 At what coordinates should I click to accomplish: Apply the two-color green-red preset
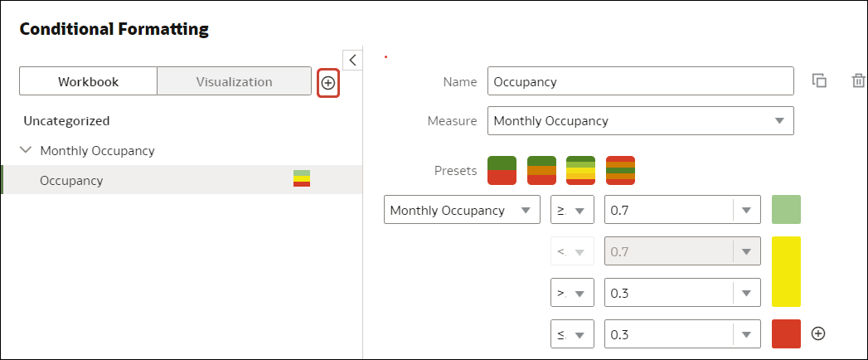(502, 170)
